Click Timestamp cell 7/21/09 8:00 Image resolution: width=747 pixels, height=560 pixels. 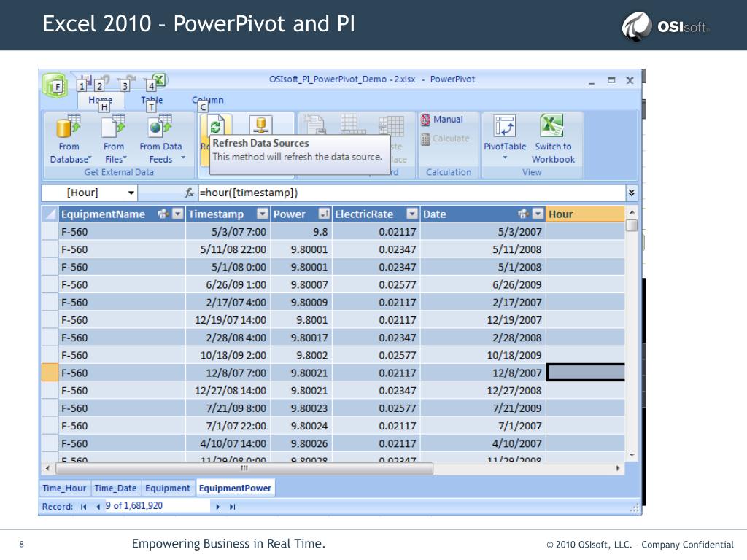[228, 408]
